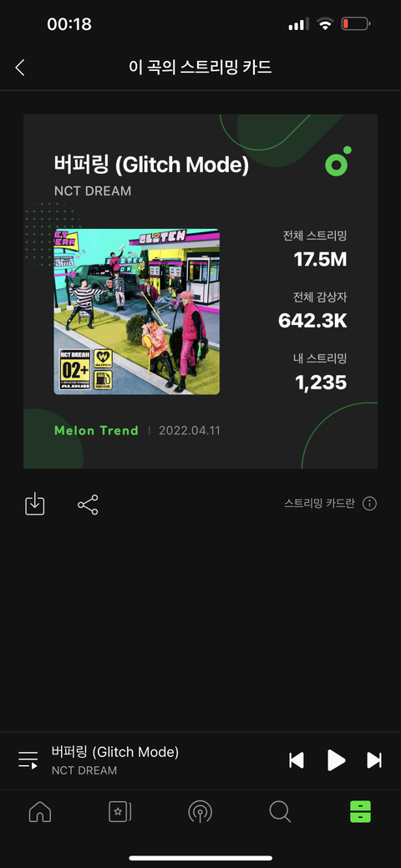Go back using the top-left arrow
This screenshot has height=868, width=401.
(20, 68)
